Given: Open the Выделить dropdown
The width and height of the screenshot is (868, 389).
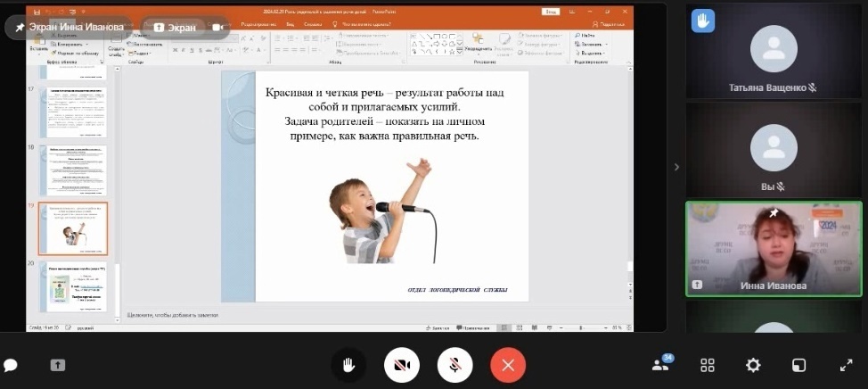Looking at the screenshot, I should (590, 54).
